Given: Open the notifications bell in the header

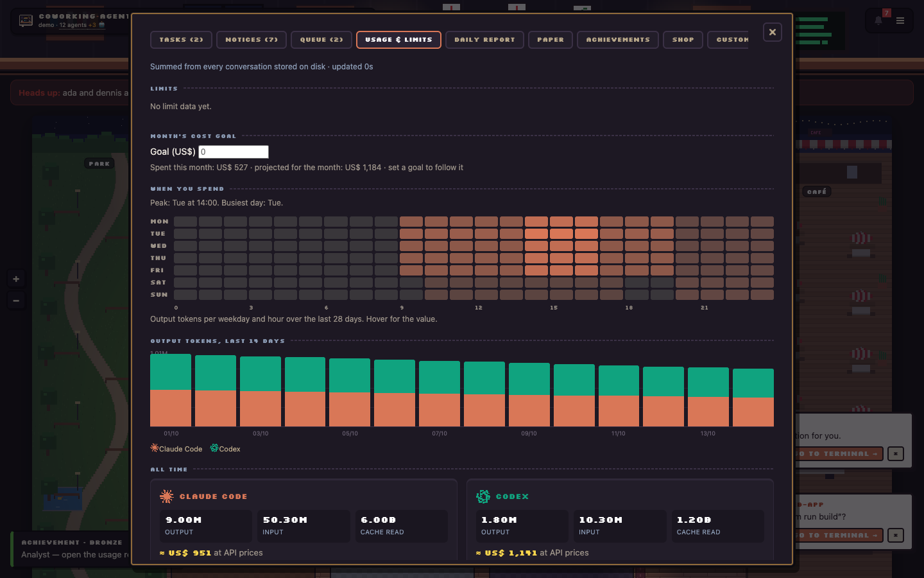Looking at the screenshot, I should click(x=878, y=21).
